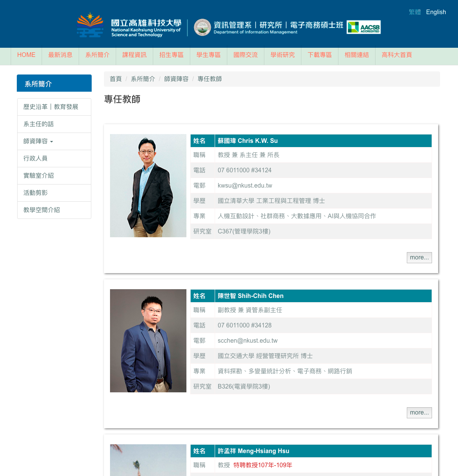This screenshot has height=476, width=458.
Task: Open the 學生專區 menu
Action: pos(209,55)
